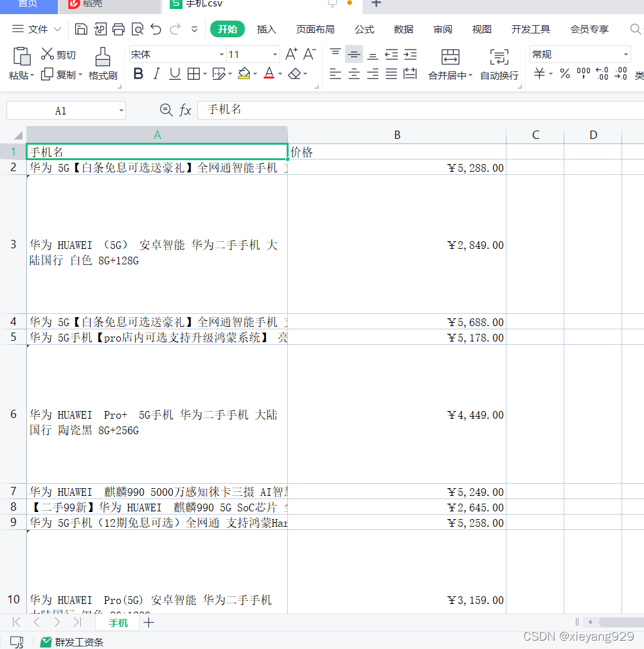Click the new tab plus button
The height and width of the screenshot is (649, 644).
(376, 3)
